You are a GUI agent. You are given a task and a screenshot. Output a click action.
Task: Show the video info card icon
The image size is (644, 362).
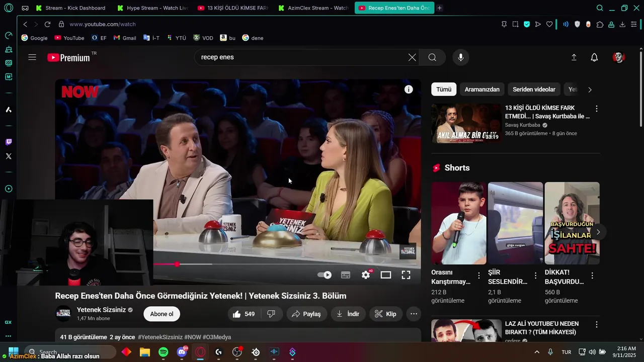(x=409, y=89)
